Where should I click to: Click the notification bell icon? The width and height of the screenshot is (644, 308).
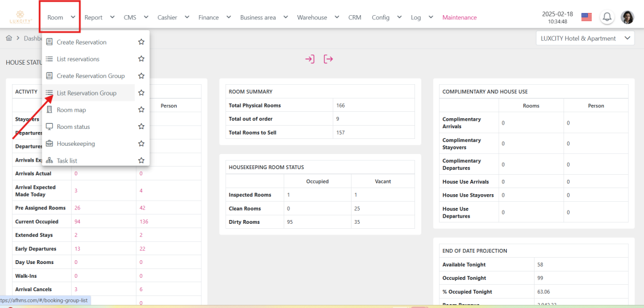tap(608, 18)
